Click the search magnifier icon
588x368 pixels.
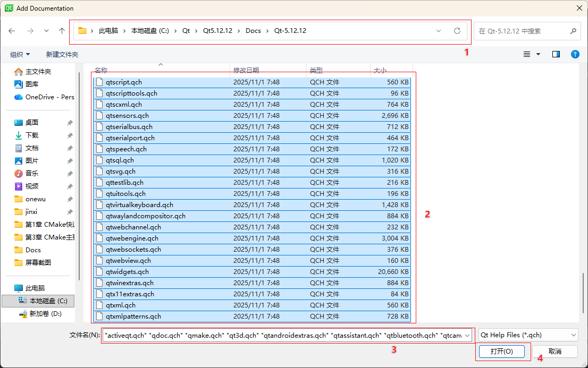click(573, 31)
